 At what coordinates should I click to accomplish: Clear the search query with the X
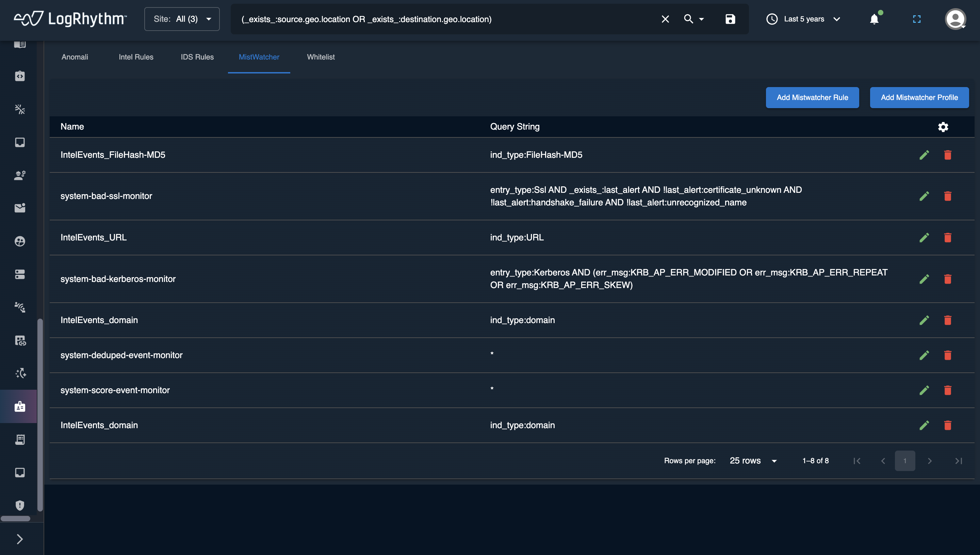click(x=665, y=19)
